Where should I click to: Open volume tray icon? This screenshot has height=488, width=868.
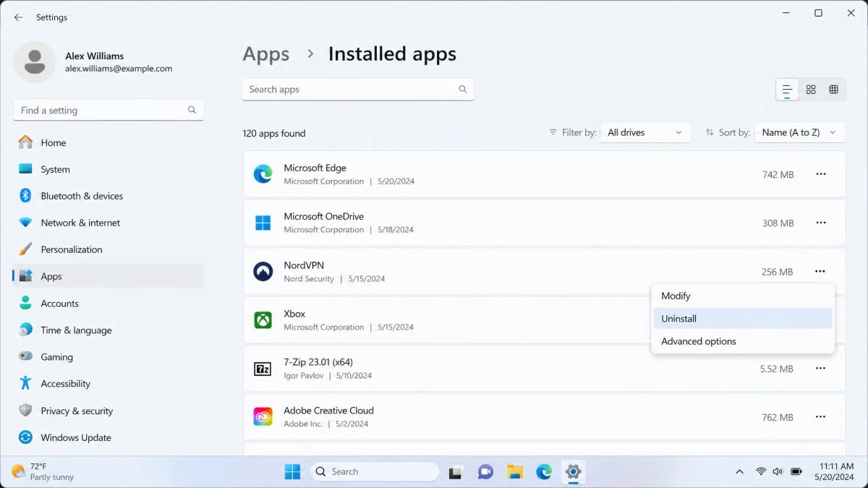(x=778, y=472)
